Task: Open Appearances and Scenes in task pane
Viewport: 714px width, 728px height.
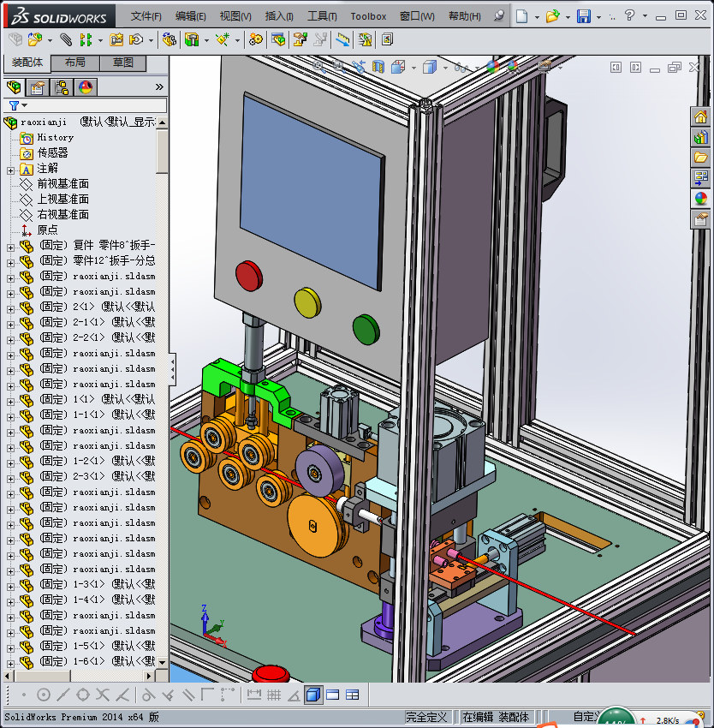Action: point(700,199)
